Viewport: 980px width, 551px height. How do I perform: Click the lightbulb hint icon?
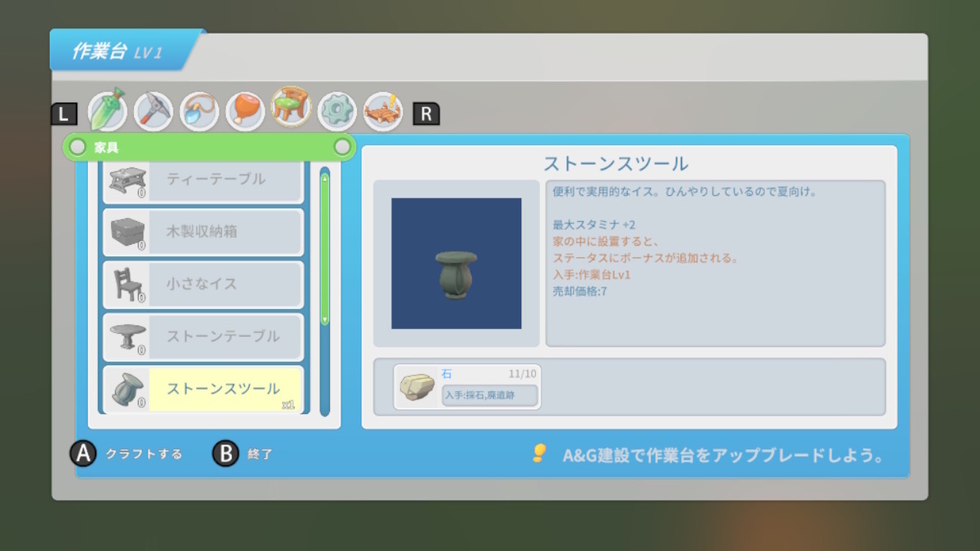(x=539, y=454)
